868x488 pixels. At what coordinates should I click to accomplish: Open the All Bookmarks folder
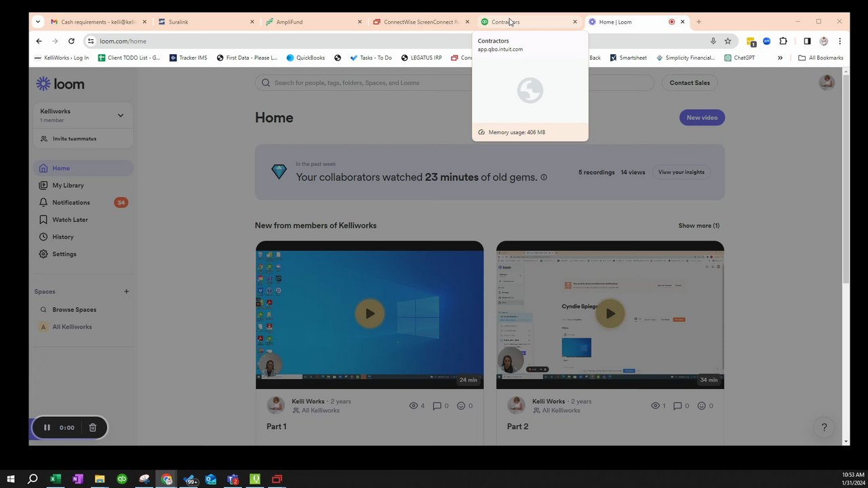pos(821,58)
